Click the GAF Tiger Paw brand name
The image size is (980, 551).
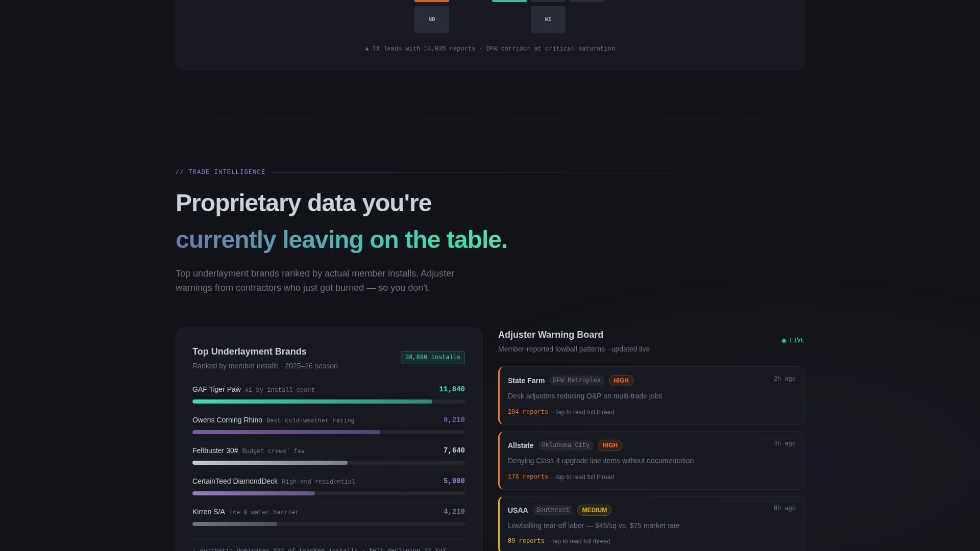point(216,389)
